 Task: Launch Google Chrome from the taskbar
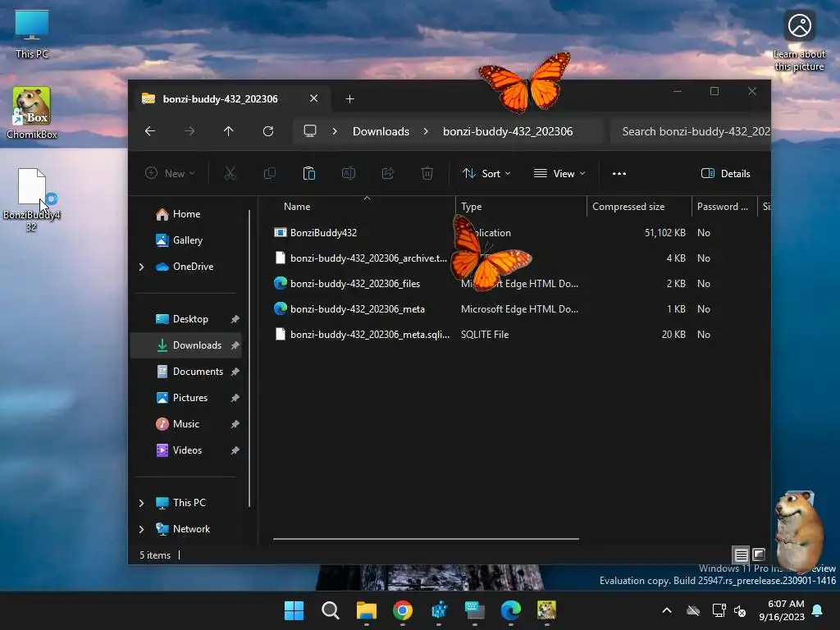(402, 610)
